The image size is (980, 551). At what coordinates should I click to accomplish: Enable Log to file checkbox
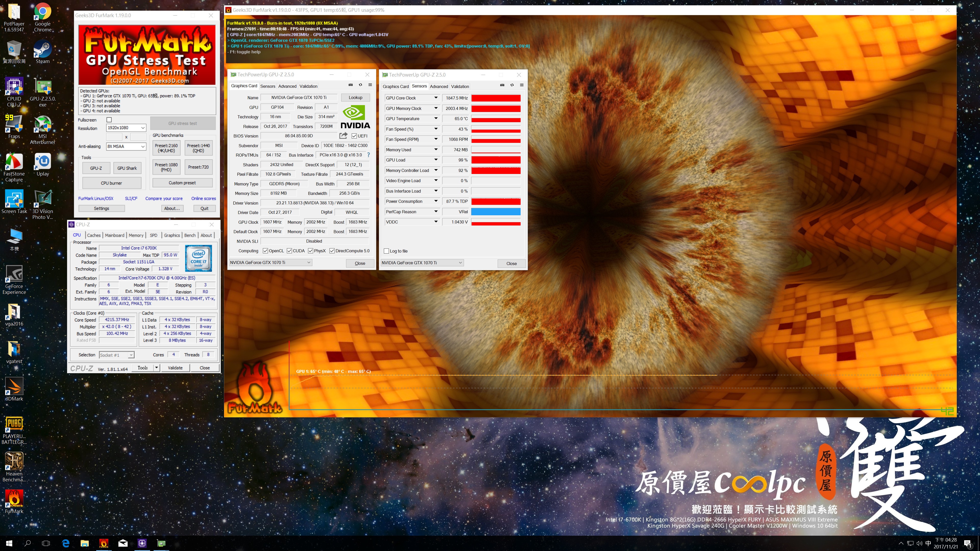[x=387, y=251]
